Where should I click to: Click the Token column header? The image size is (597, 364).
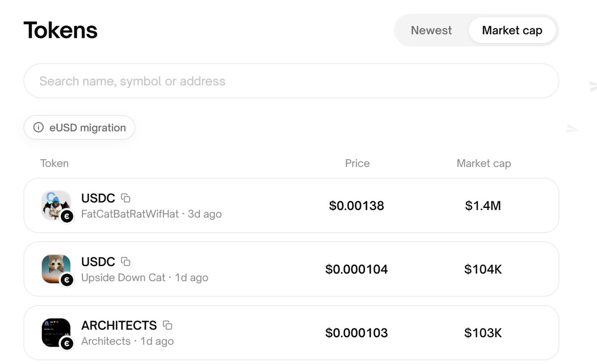tap(54, 163)
